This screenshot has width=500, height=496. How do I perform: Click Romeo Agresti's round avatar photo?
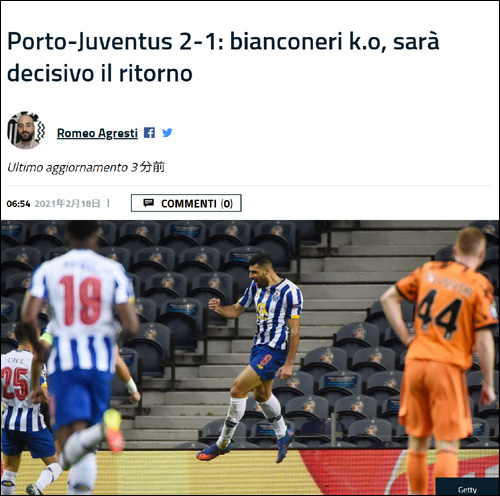tap(26, 130)
